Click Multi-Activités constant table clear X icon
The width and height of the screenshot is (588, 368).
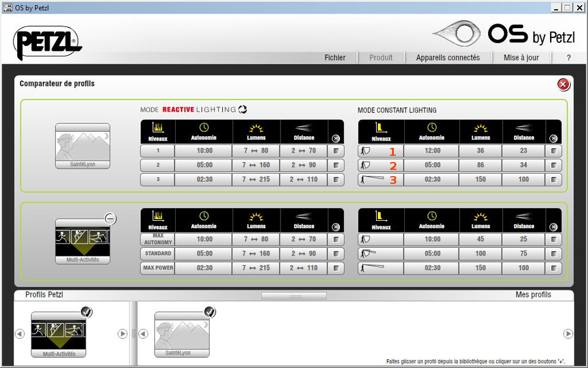click(x=553, y=227)
